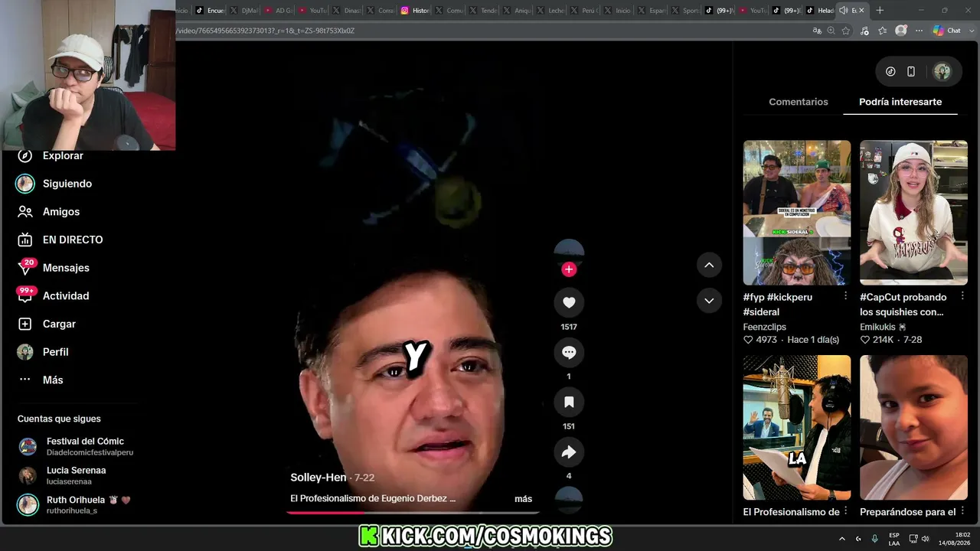Go to the next video with down arrow
This screenshot has width=980, height=551.
709,300
